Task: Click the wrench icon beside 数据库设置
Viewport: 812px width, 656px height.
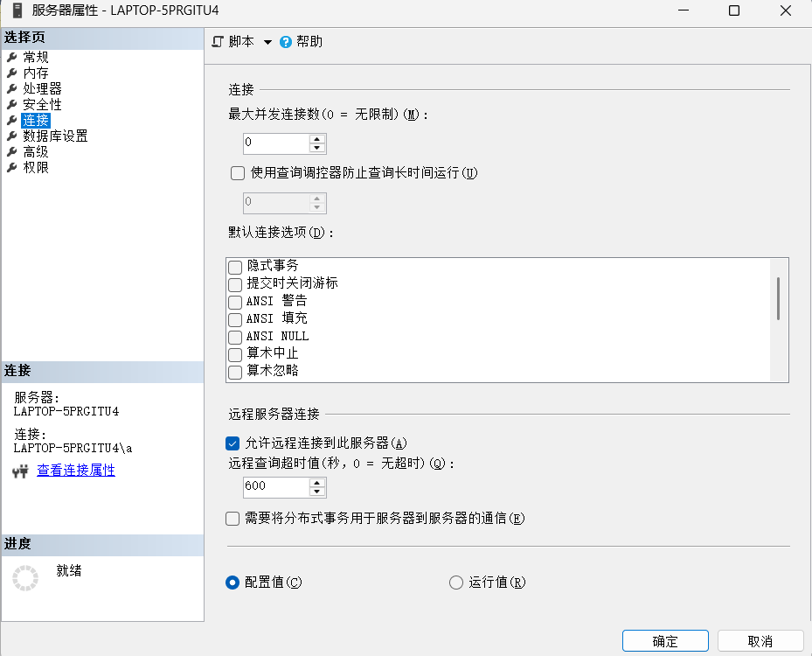Action: [12, 136]
